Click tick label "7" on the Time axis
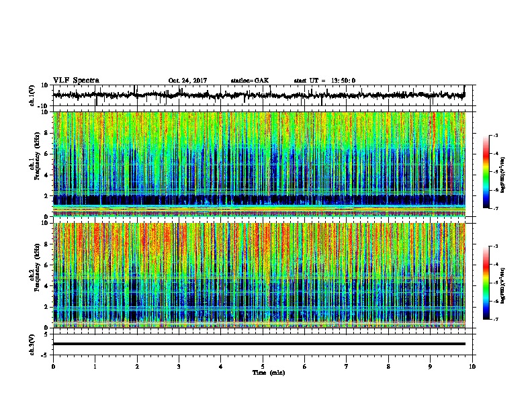The image size is (532, 411). (347, 367)
